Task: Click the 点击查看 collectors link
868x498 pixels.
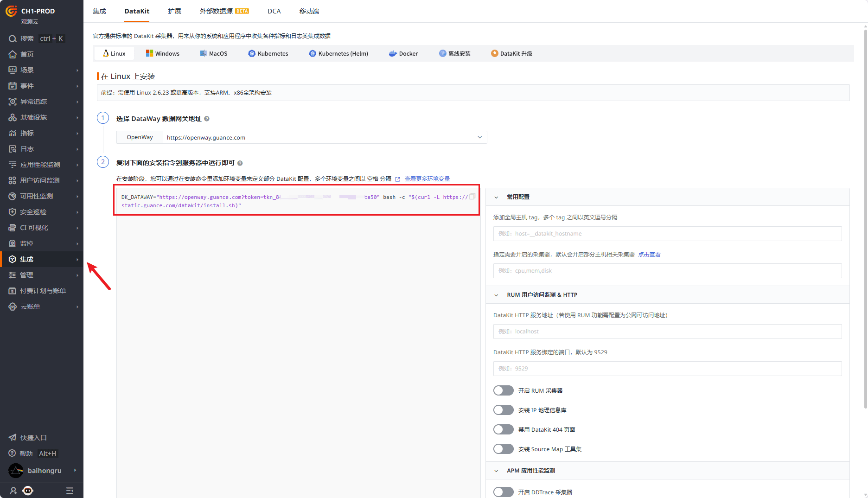Action: point(649,254)
